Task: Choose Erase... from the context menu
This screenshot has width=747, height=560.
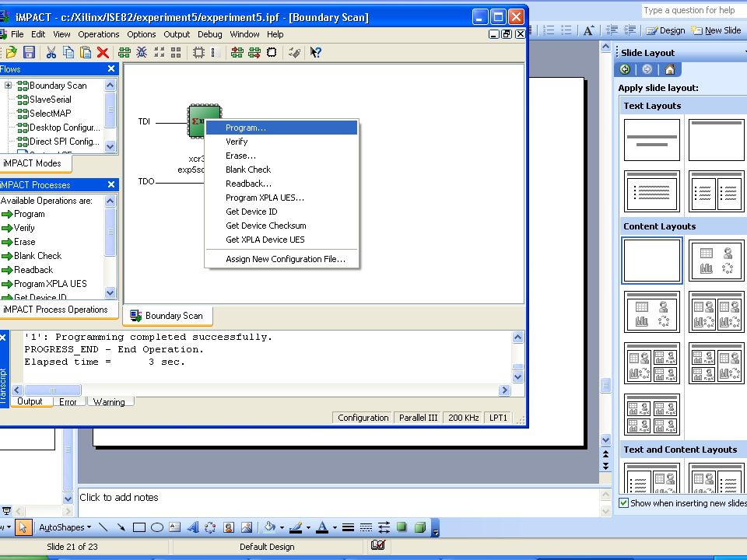Action: coord(282,156)
